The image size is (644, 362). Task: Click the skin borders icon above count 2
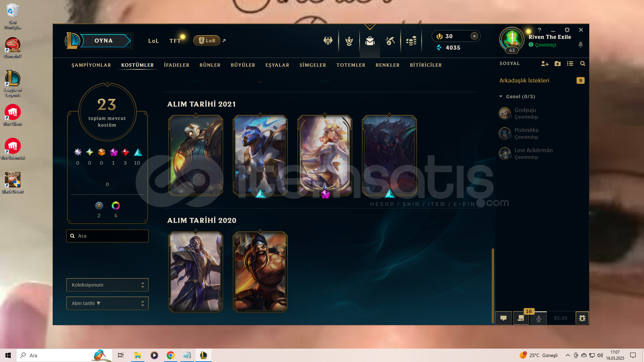click(99, 205)
